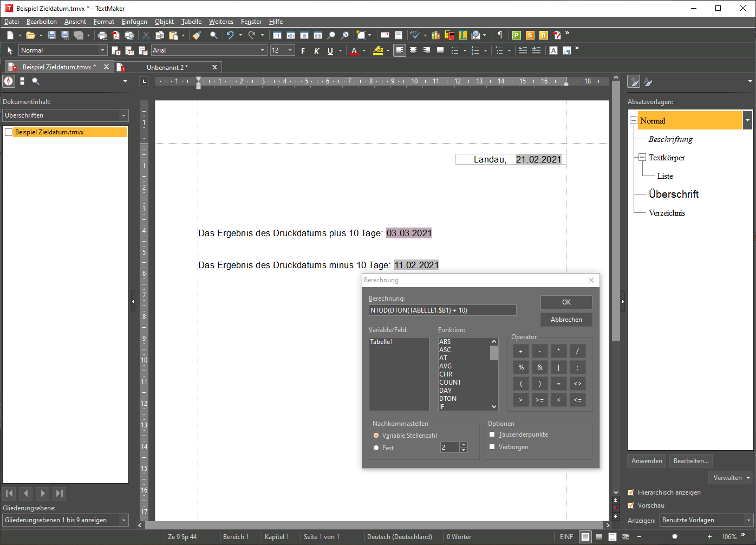The image size is (756, 545).
Task: Decrease paragraph indent
Action: 523,50
